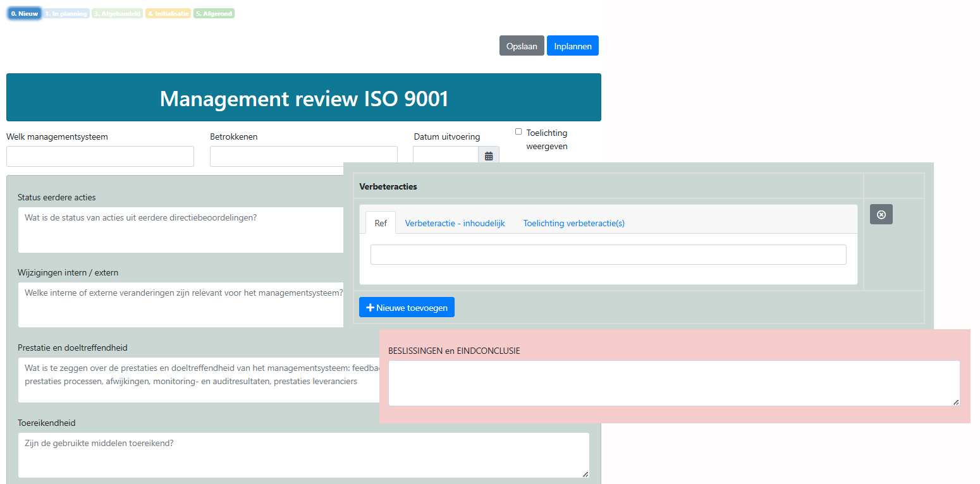The image size is (980, 484).
Task: Focus the Datum uitvoering date field
Action: pos(445,155)
